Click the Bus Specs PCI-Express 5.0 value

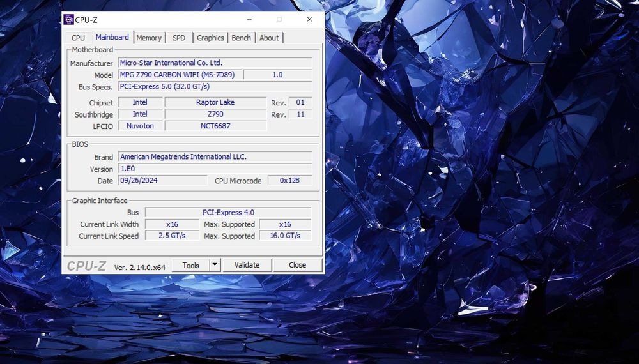(215, 86)
